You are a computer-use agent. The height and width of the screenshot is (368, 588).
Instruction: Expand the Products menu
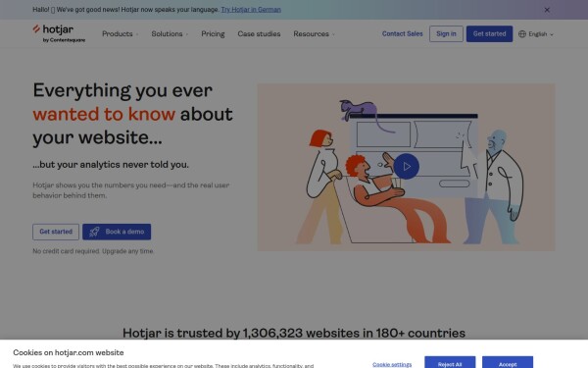(x=120, y=33)
